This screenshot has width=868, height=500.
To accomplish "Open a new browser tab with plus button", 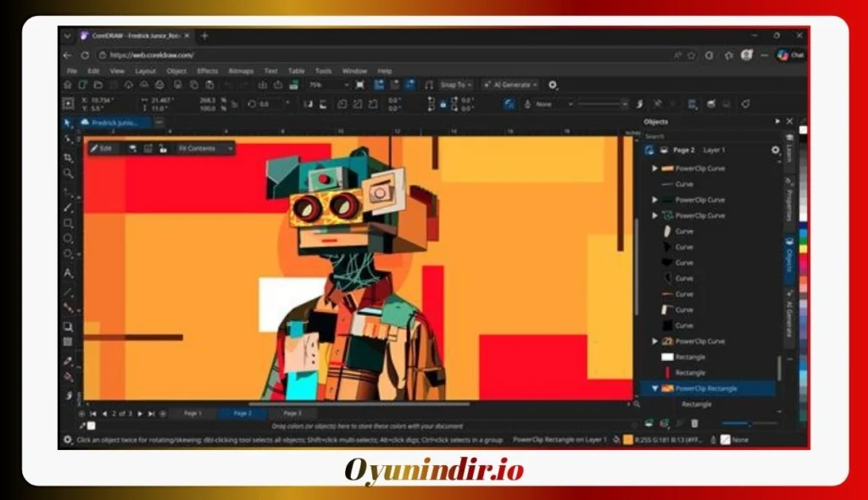I will click(204, 36).
